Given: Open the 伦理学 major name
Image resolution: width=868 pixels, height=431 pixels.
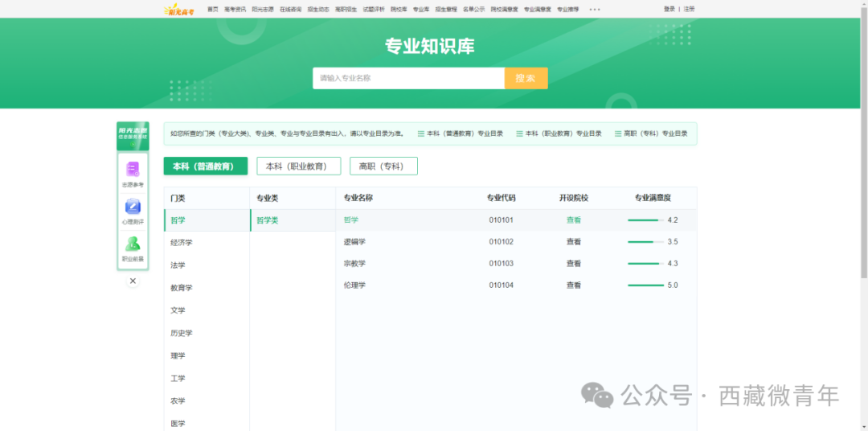Looking at the screenshot, I should (355, 285).
